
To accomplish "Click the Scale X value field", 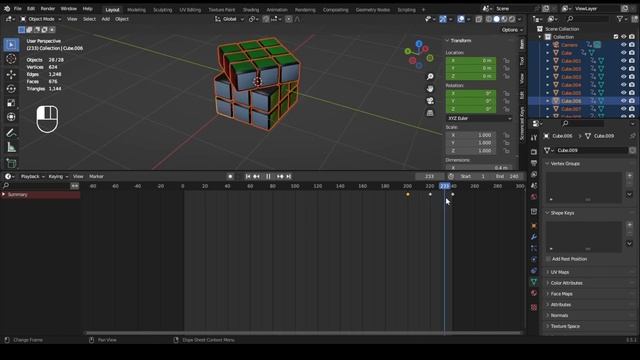I will point(472,135).
